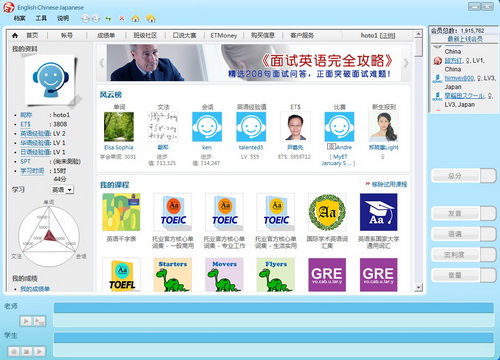The width and height of the screenshot is (500, 360).
Task: Click the student stop button
Action: point(26,351)
